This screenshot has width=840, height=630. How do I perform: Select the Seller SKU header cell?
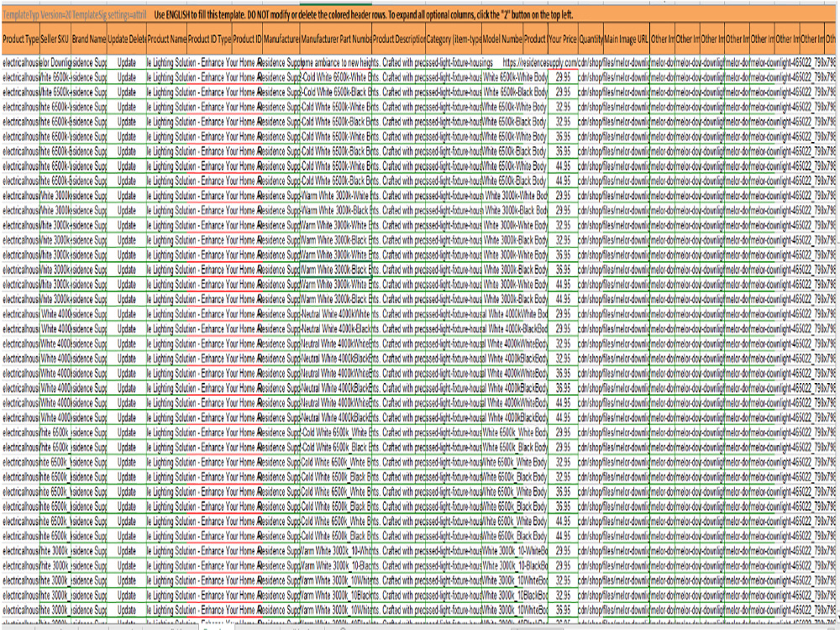point(55,39)
